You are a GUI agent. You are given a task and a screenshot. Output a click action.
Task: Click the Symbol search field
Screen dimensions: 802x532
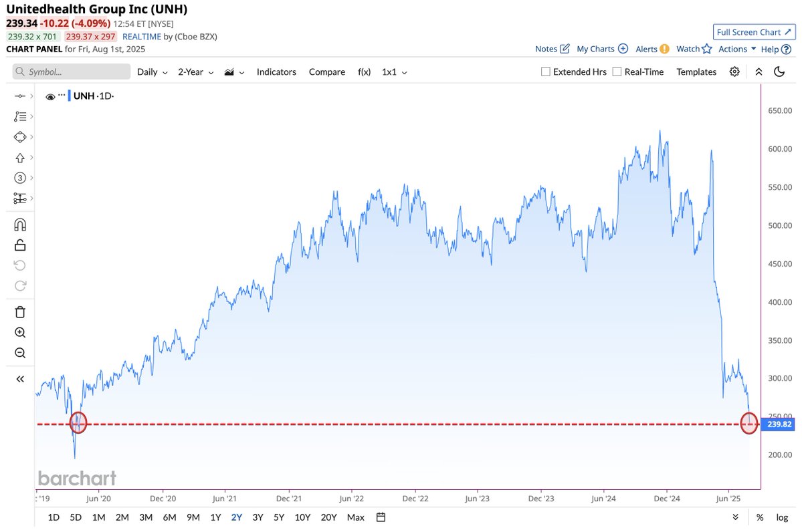pyautogui.click(x=72, y=72)
